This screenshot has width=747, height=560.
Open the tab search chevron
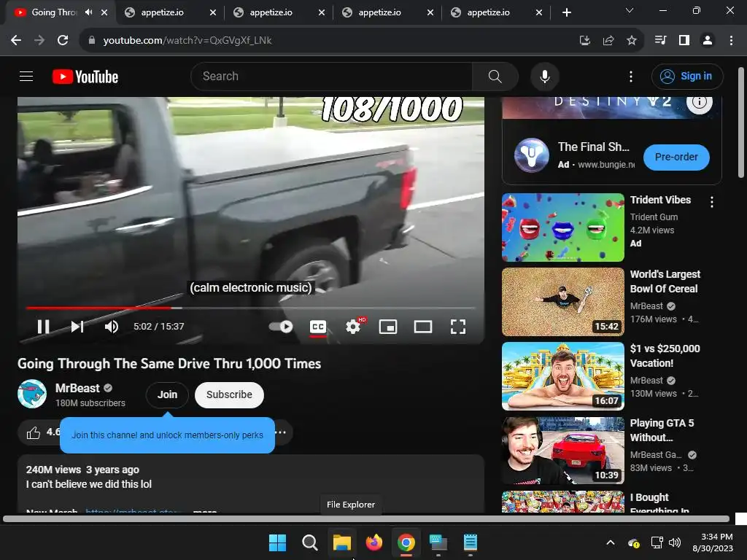[x=630, y=10]
